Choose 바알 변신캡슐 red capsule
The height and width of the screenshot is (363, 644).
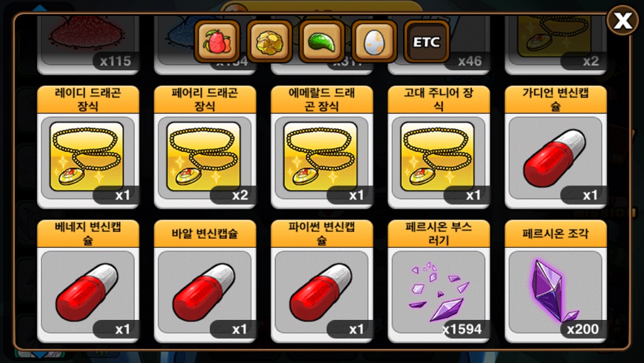[x=205, y=281]
